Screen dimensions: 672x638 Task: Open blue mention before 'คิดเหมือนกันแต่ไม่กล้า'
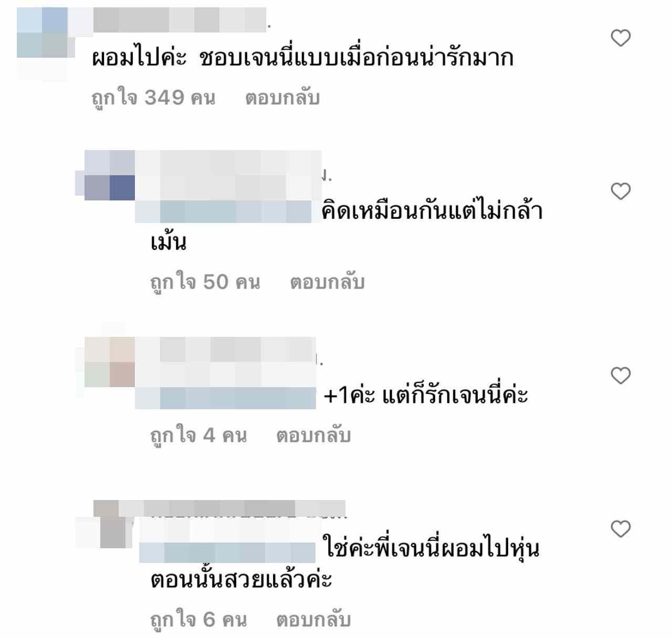(227, 211)
